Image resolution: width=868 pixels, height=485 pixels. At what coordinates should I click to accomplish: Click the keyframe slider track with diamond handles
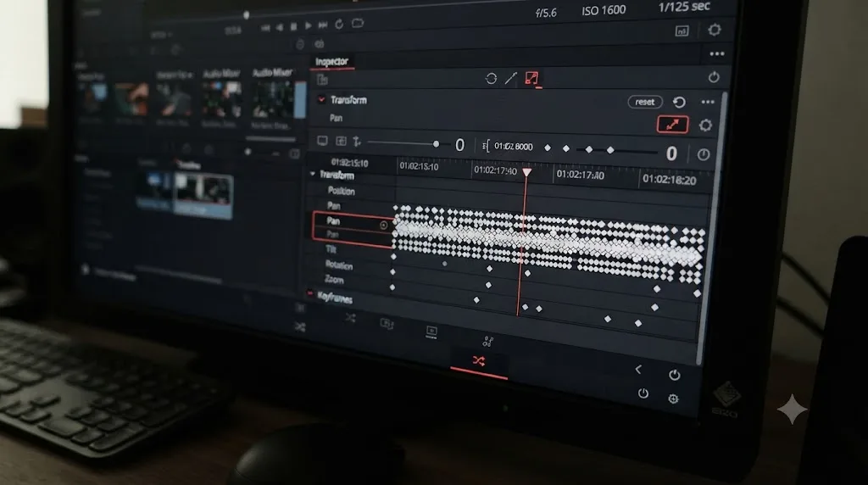[x=616, y=150]
